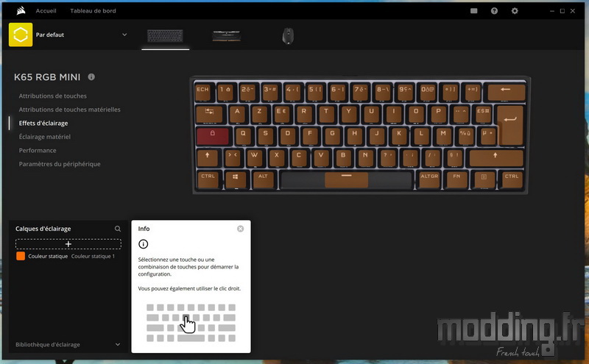The width and height of the screenshot is (589, 364).
Task: Select the P key on keyboard
Action: point(438,114)
